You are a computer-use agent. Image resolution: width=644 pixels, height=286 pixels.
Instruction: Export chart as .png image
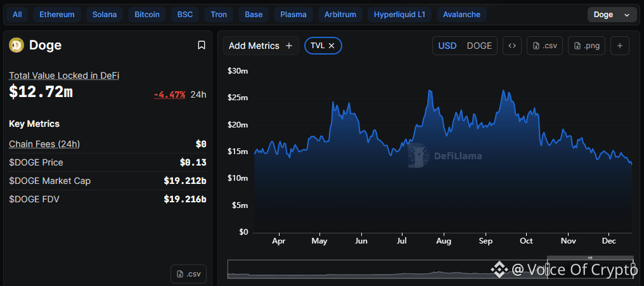587,46
